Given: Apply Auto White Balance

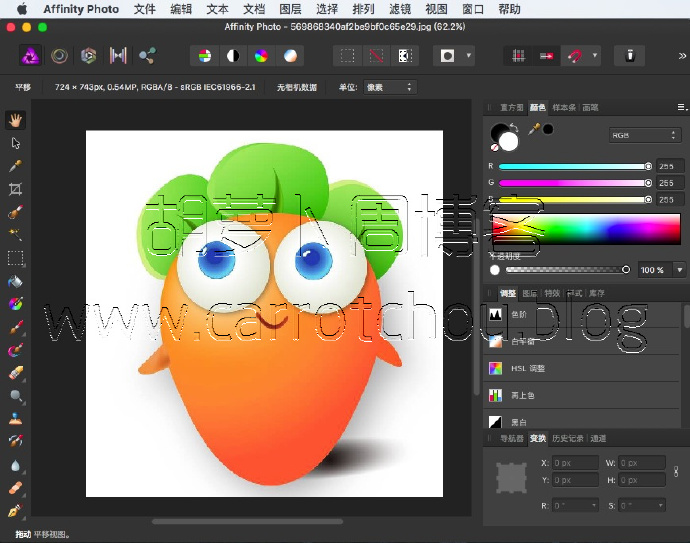Looking at the screenshot, I should coord(290,56).
